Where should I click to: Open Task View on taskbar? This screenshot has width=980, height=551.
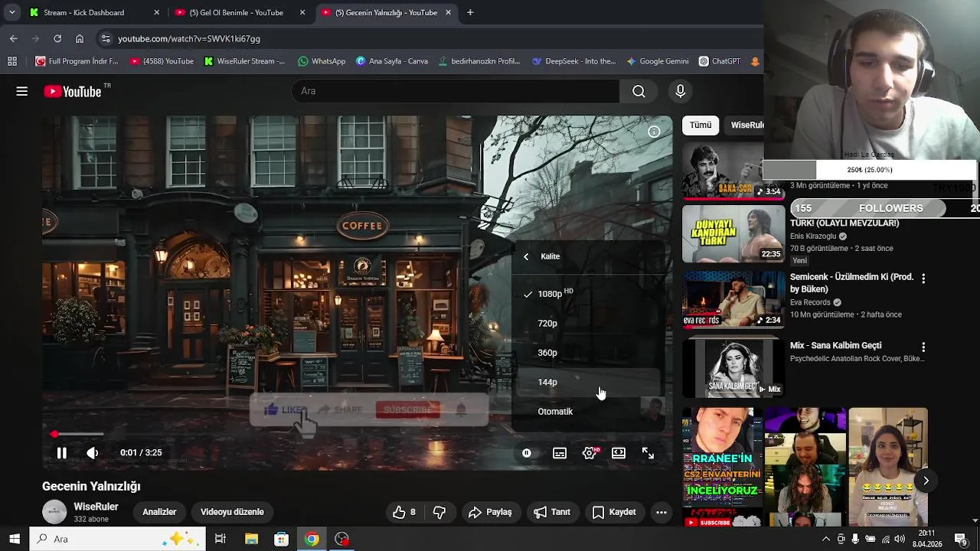(220, 539)
